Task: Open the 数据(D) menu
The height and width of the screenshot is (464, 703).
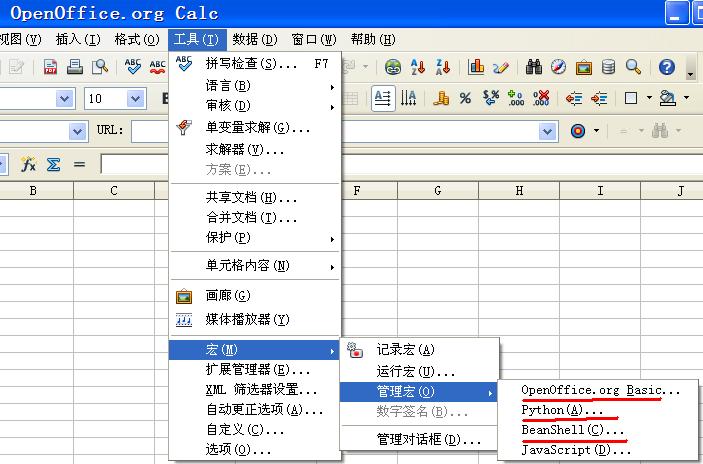Action: [255, 39]
